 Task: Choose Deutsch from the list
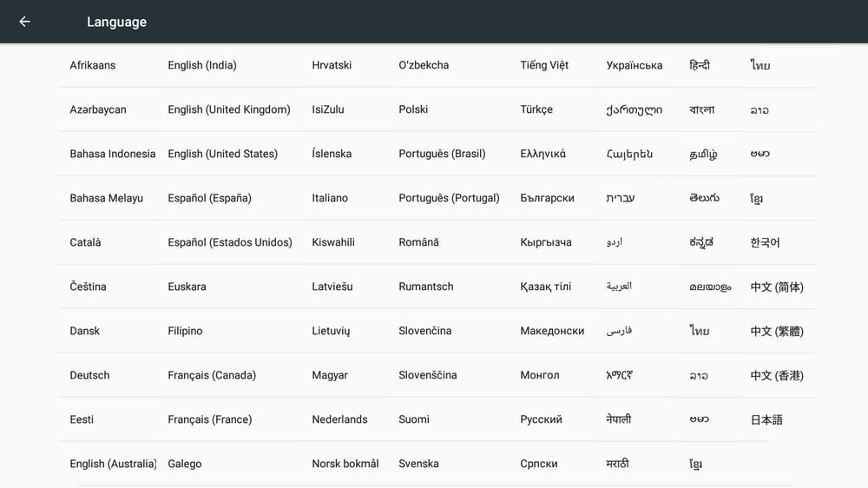point(90,375)
